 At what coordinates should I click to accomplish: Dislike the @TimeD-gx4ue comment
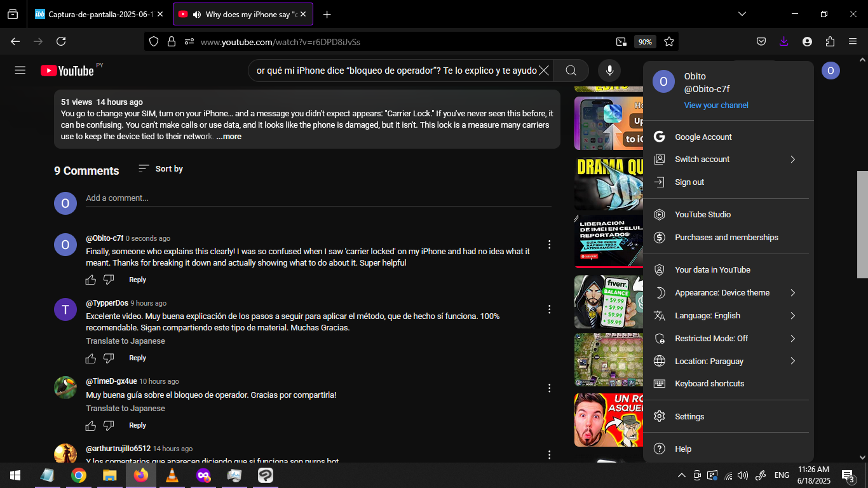[109, 426]
